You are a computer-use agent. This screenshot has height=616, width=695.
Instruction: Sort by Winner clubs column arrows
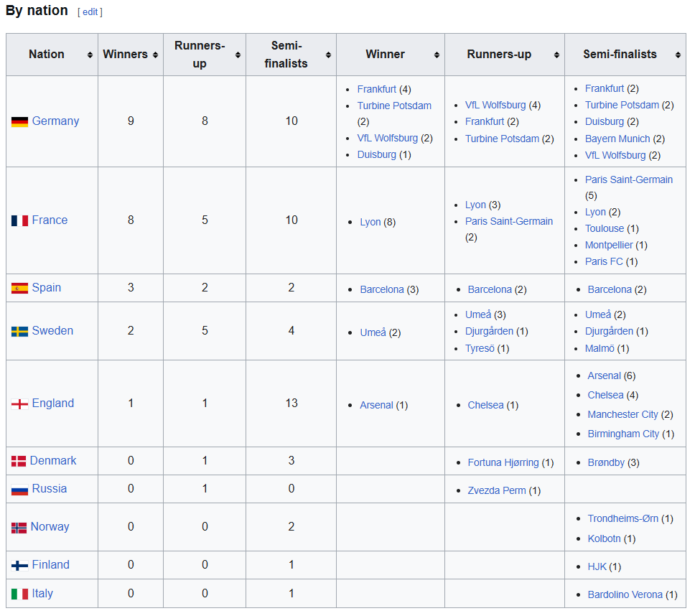437,55
